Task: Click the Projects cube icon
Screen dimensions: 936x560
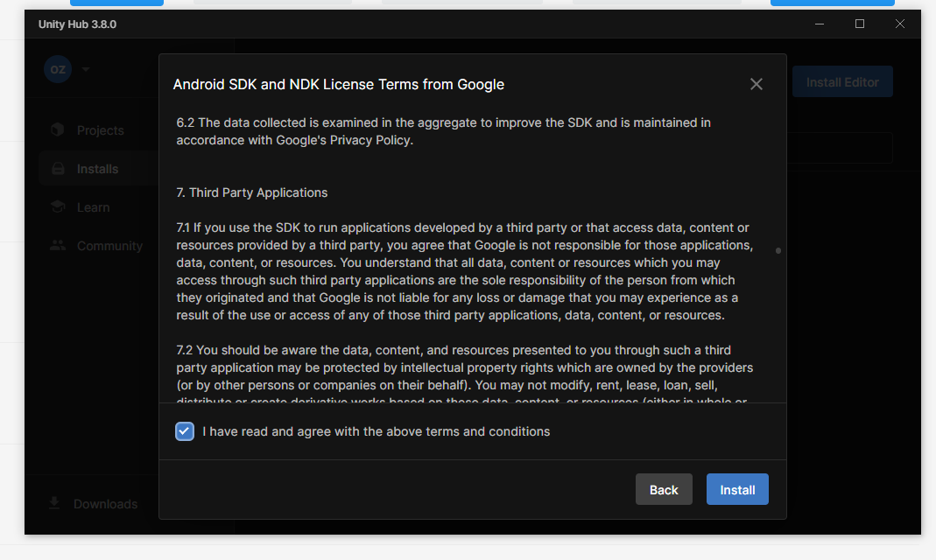Action: [x=57, y=129]
